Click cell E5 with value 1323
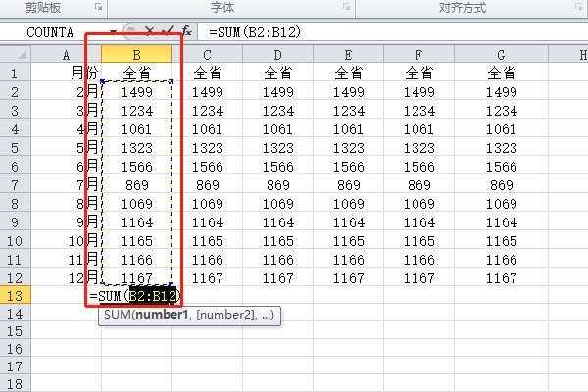The height and width of the screenshot is (392, 588). tap(348, 147)
